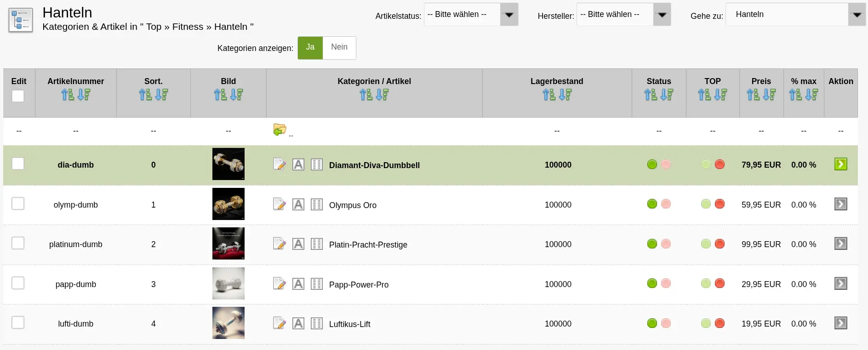Set Olympus Oro status to inactive red dot
The image size is (868, 350).
pyautogui.click(x=666, y=204)
